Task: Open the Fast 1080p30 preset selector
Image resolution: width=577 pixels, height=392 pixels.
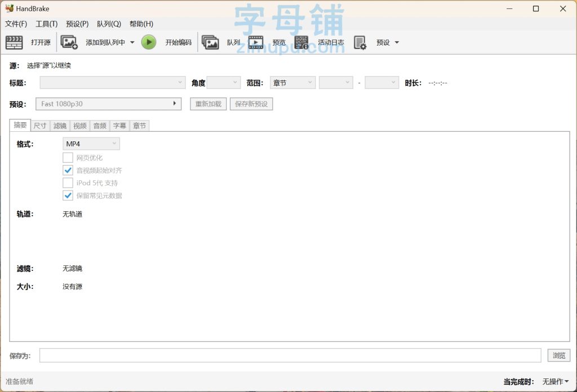Action: coord(109,104)
